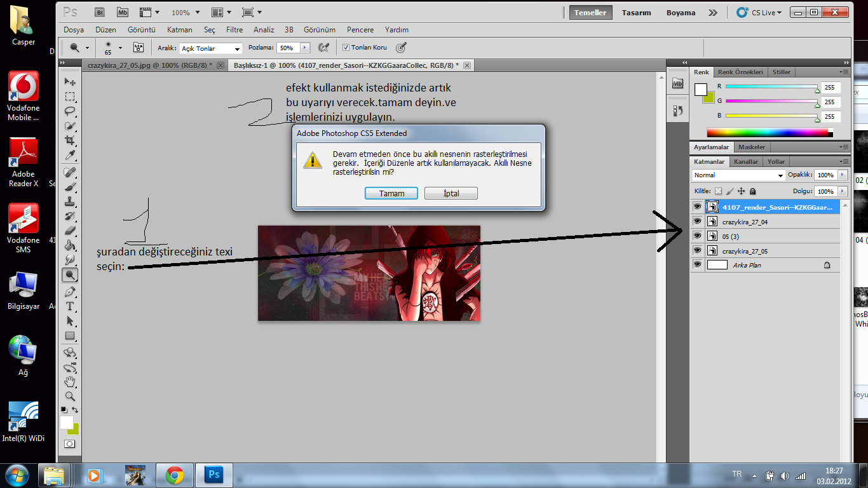The image size is (868, 488).
Task: Switch to the Renk Örnekleri tab
Action: click(740, 72)
